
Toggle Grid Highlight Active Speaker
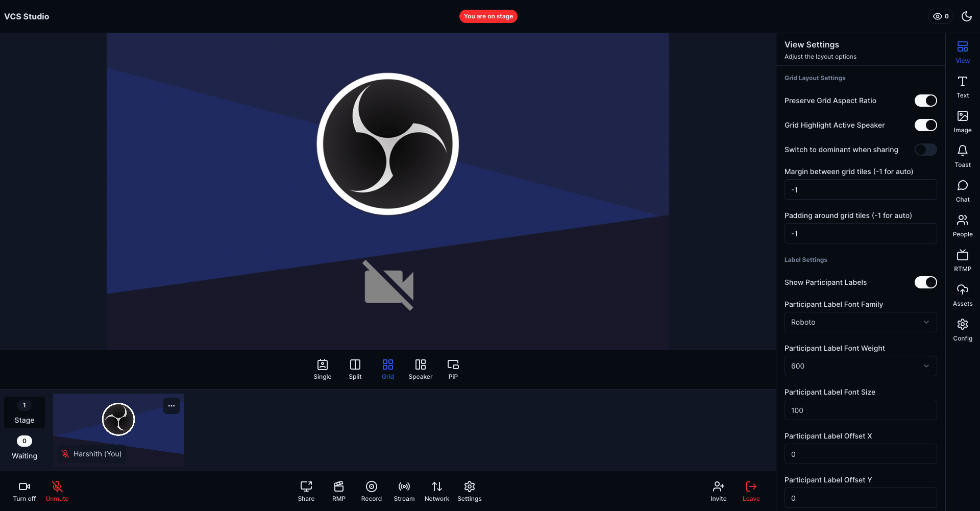[925, 125]
